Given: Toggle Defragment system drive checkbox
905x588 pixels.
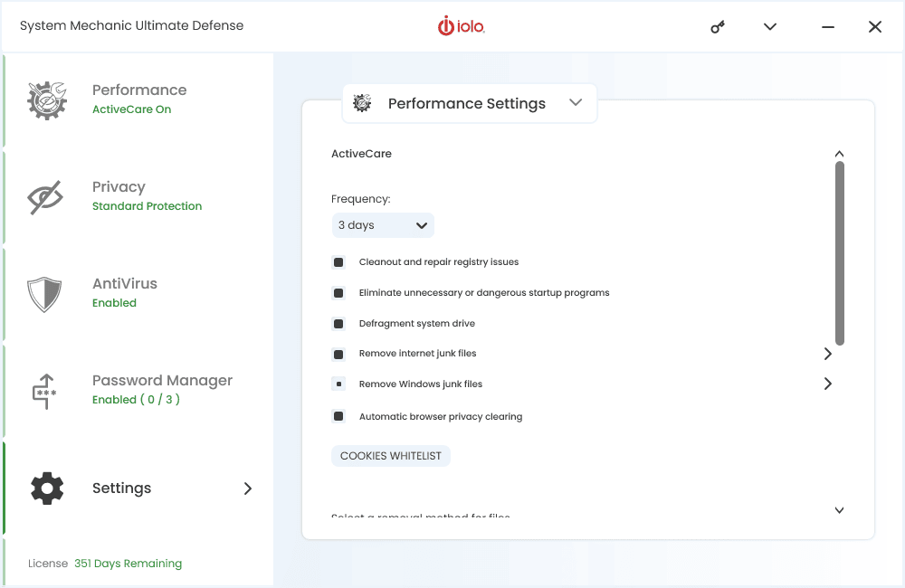Looking at the screenshot, I should pos(338,324).
